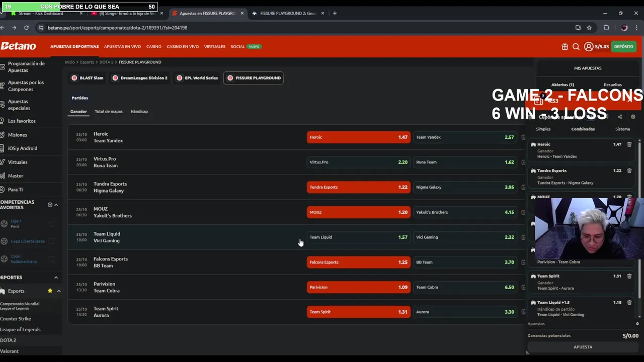The width and height of the screenshot is (644, 362).
Task: Tick the Liga 1 Perú checkbox
Action: [51, 223]
